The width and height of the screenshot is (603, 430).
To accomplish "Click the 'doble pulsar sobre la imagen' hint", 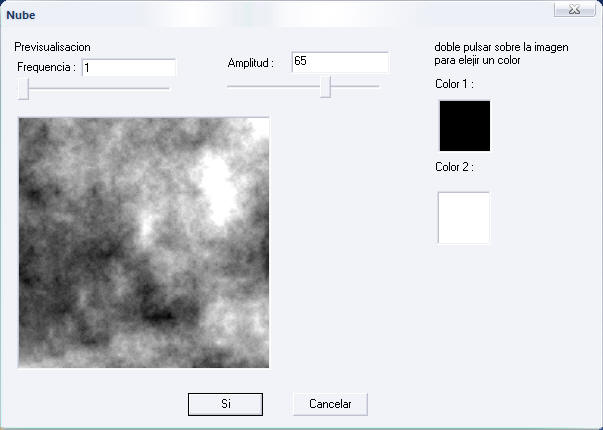I will 501,47.
